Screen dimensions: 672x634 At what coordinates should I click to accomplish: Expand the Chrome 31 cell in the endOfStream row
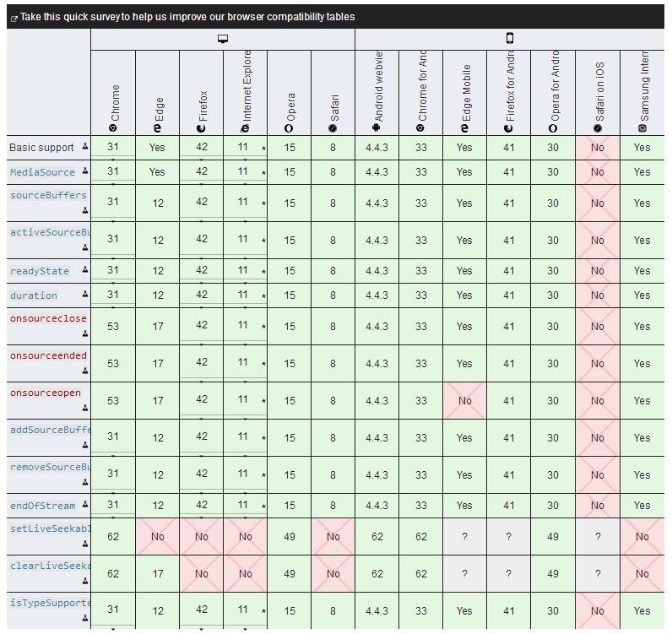pyautogui.click(x=113, y=506)
